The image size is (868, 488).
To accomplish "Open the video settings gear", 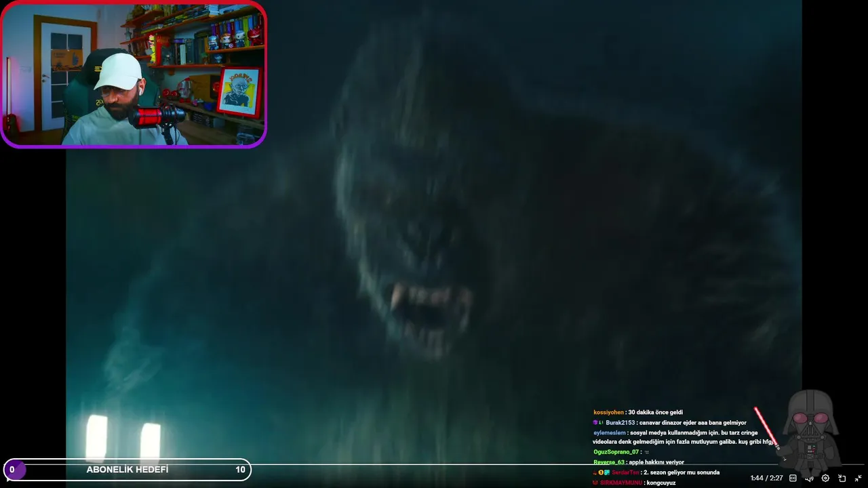I will [825, 479].
